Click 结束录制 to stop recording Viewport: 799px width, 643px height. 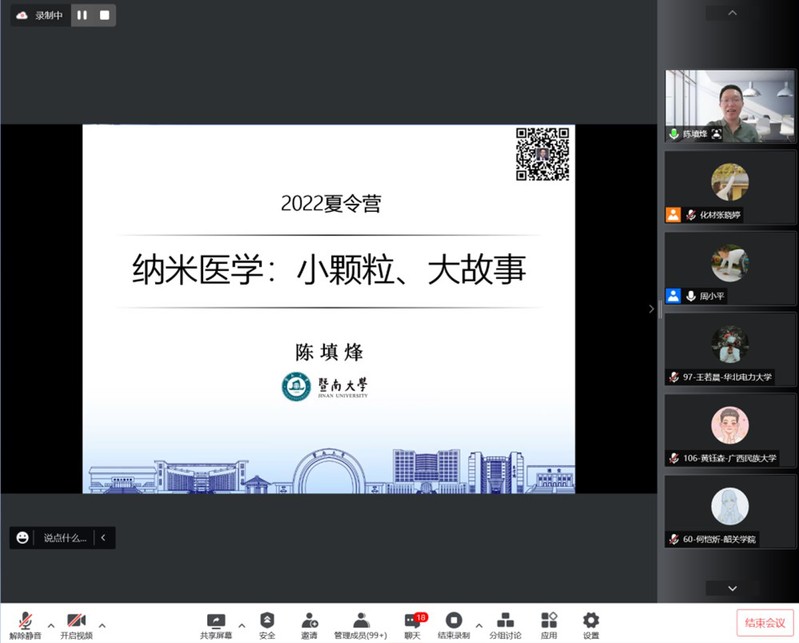[x=454, y=621]
